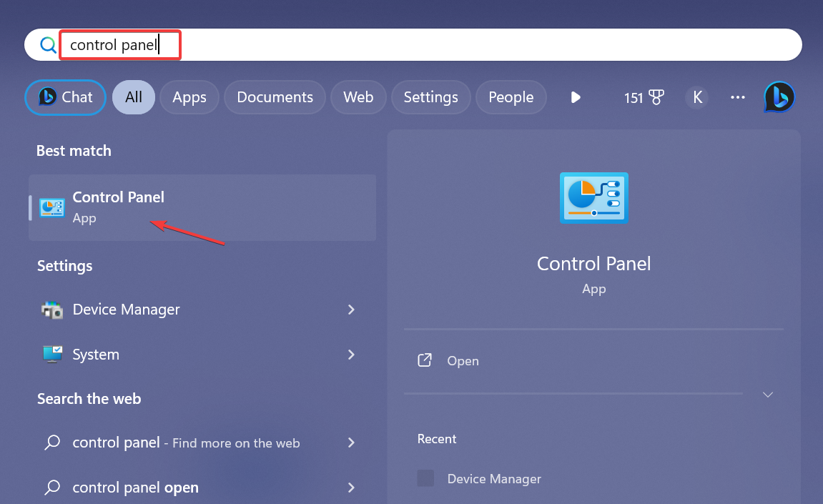Viewport: 823px width, 504px height.
Task: Expand the chevron on 'control panel open' suggestion
Action: click(351, 488)
